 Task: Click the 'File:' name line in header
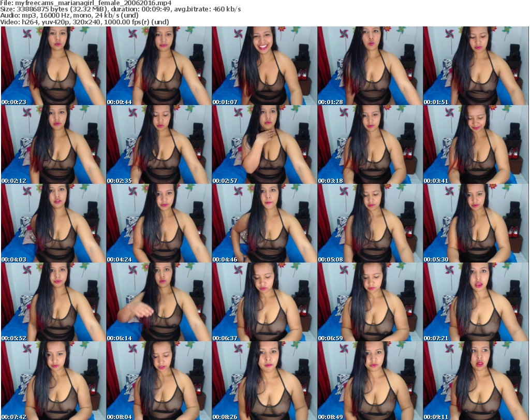click(86, 3)
